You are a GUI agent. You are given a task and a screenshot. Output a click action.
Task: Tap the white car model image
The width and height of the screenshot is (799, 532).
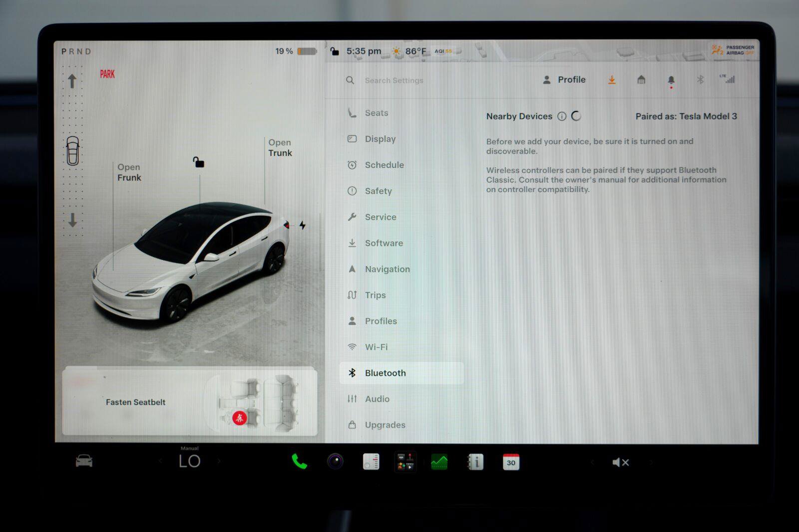(x=191, y=262)
